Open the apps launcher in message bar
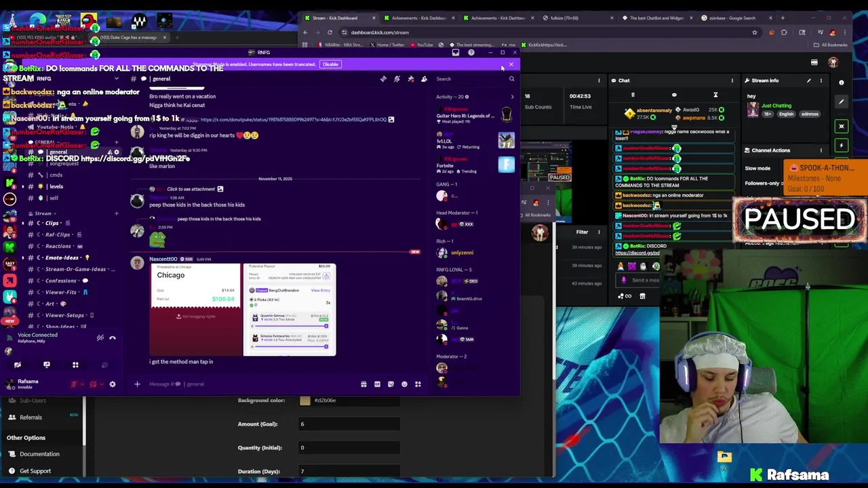 tap(418, 384)
